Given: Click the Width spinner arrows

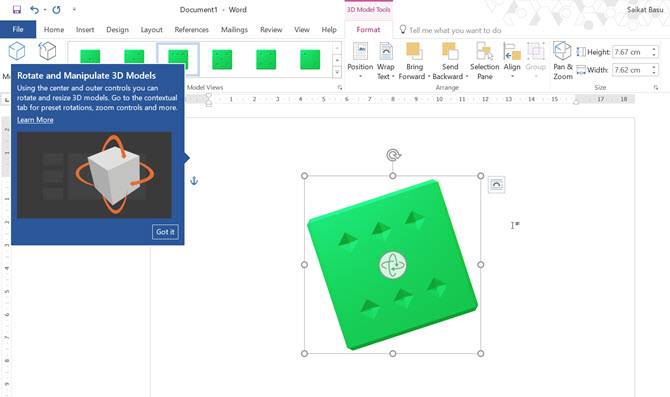Looking at the screenshot, I should [654, 70].
